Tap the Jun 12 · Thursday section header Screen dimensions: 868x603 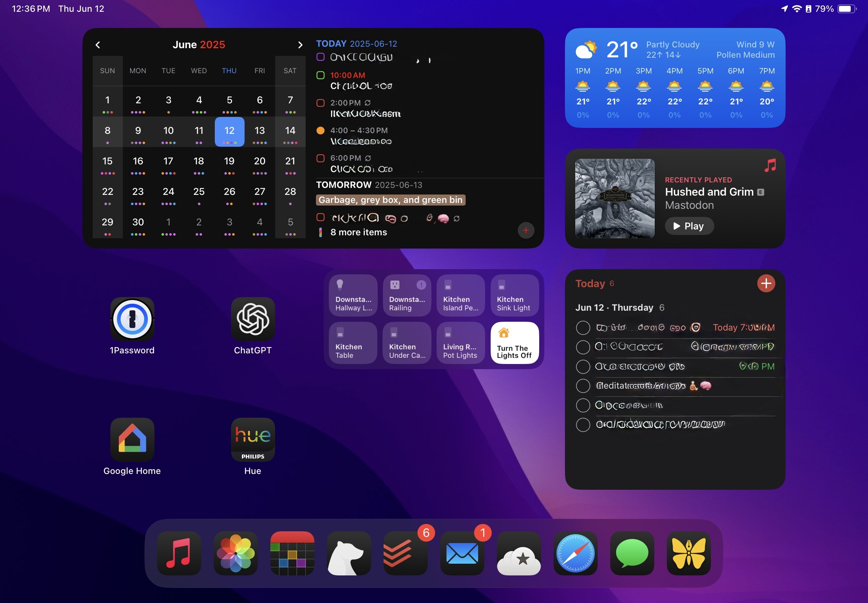[614, 307]
